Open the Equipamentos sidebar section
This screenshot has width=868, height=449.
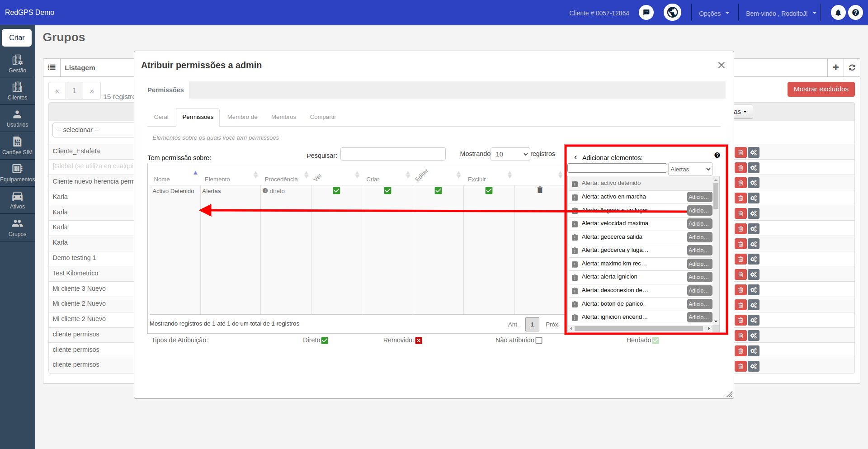pyautogui.click(x=17, y=173)
